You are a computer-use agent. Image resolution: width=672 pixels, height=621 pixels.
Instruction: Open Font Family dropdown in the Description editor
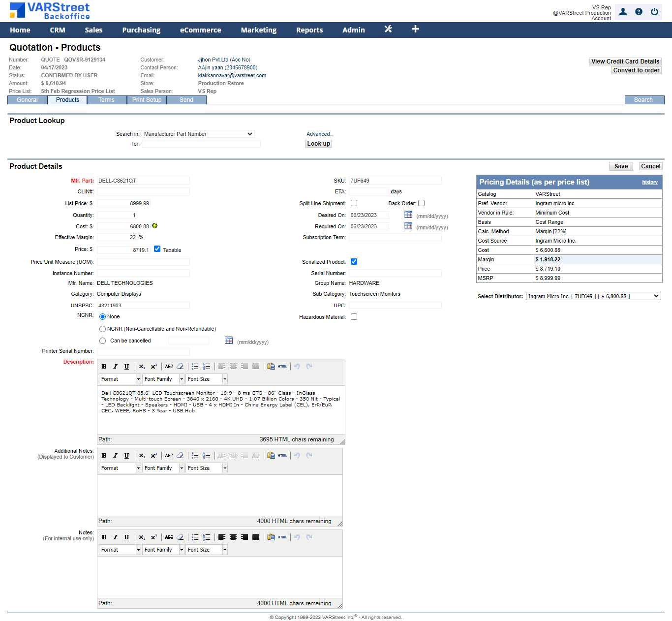[163, 379]
